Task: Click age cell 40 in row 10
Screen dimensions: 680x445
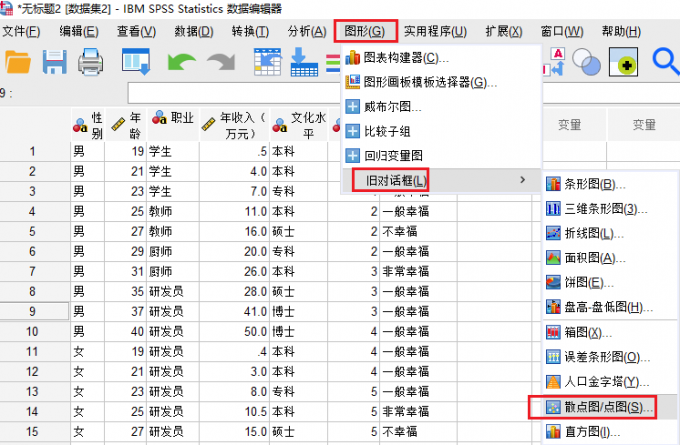Action: tap(126, 331)
